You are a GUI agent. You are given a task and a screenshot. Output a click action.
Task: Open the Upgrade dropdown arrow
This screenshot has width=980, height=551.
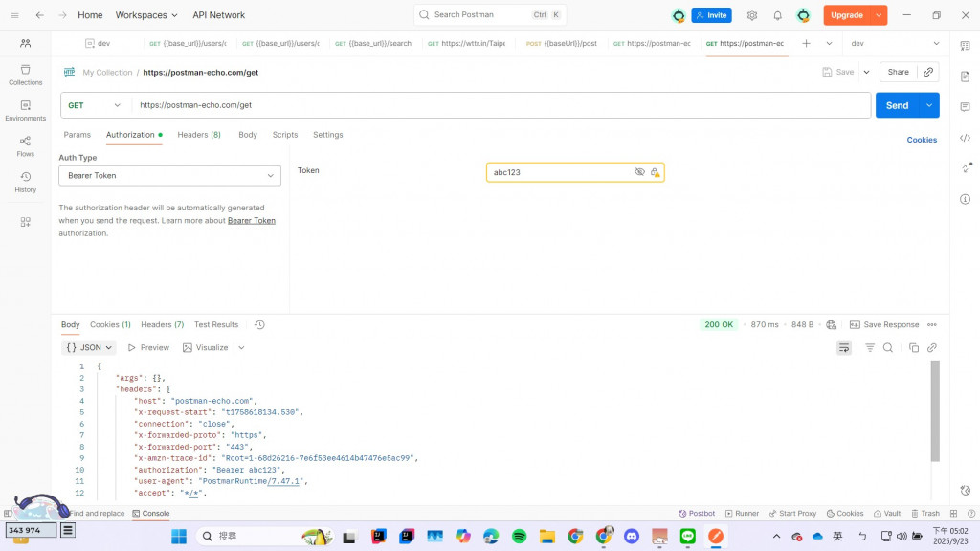pyautogui.click(x=879, y=15)
